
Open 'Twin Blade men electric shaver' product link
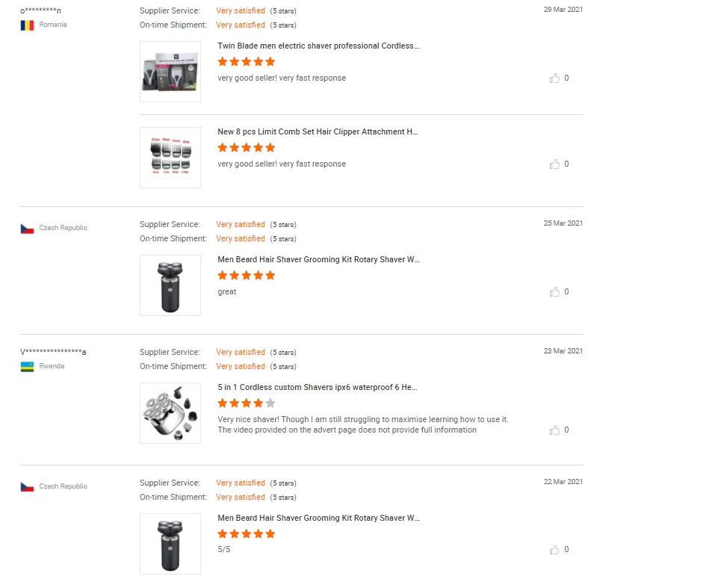pyautogui.click(x=318, y=46)
